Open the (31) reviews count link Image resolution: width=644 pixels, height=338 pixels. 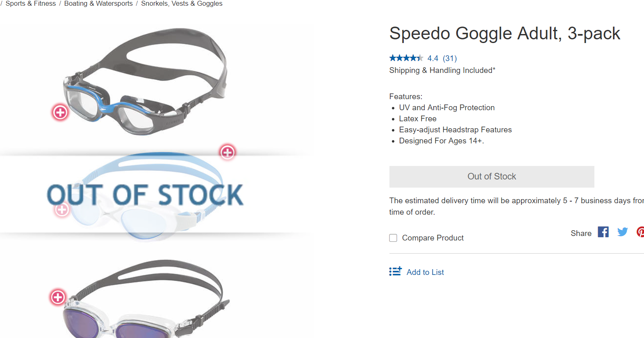(450, 58)
